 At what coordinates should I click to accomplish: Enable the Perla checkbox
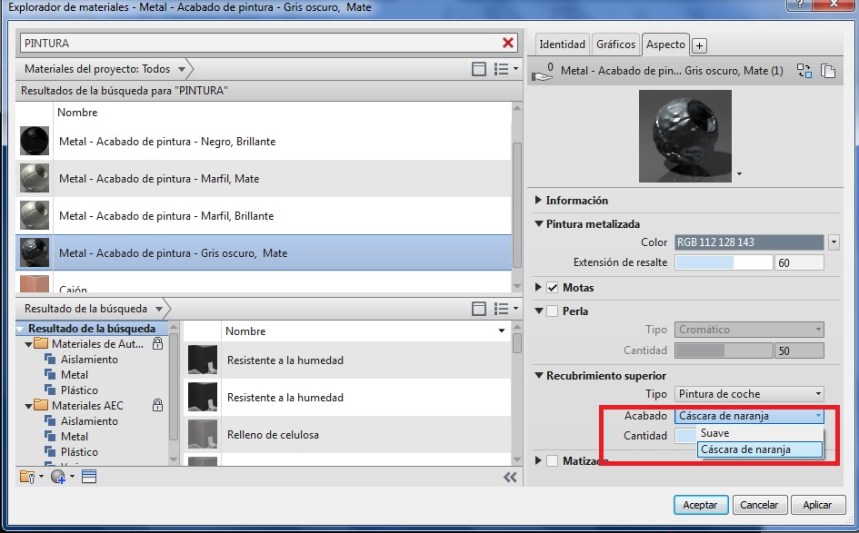coord(551,311)
